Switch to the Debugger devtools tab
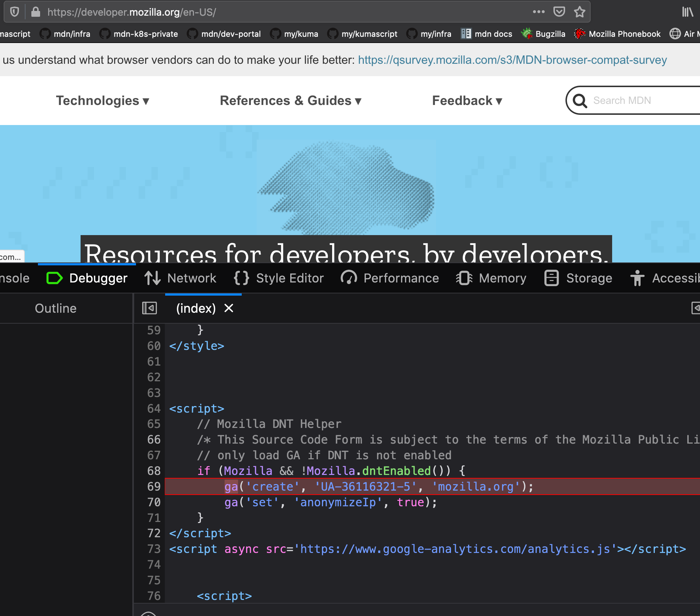The height and width of the screenshot is (616, 700). [x=87, y=278]
